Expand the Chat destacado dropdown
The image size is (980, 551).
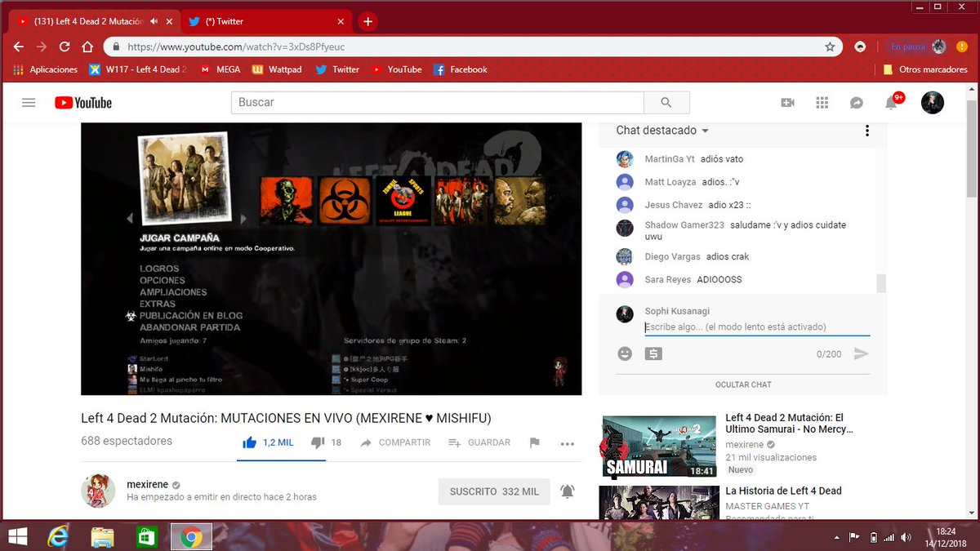pyautogui.click(x=662, y=131)
